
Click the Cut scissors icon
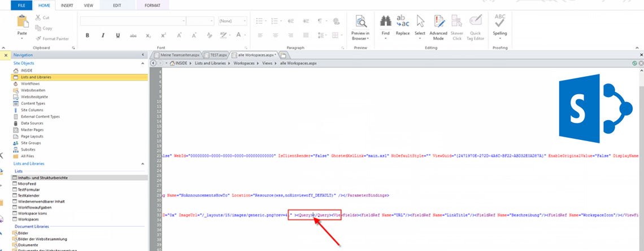[38, 17]
